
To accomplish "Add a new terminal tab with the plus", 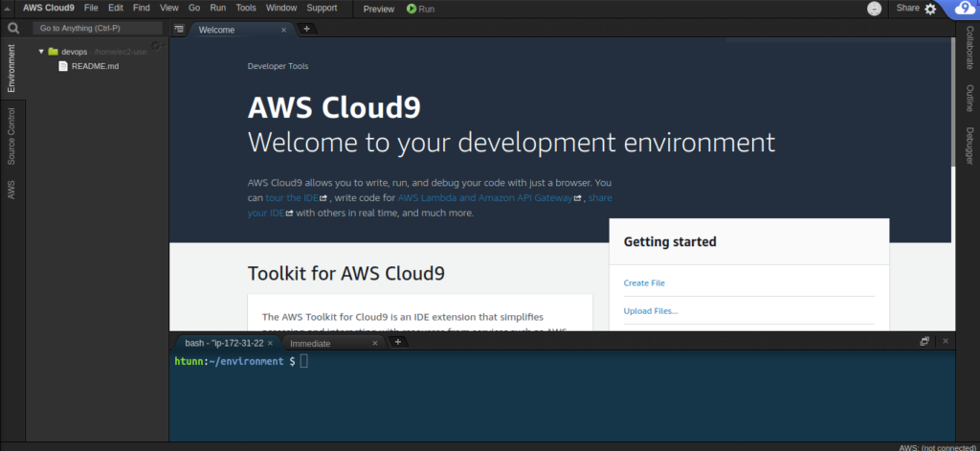I will 397,342.
